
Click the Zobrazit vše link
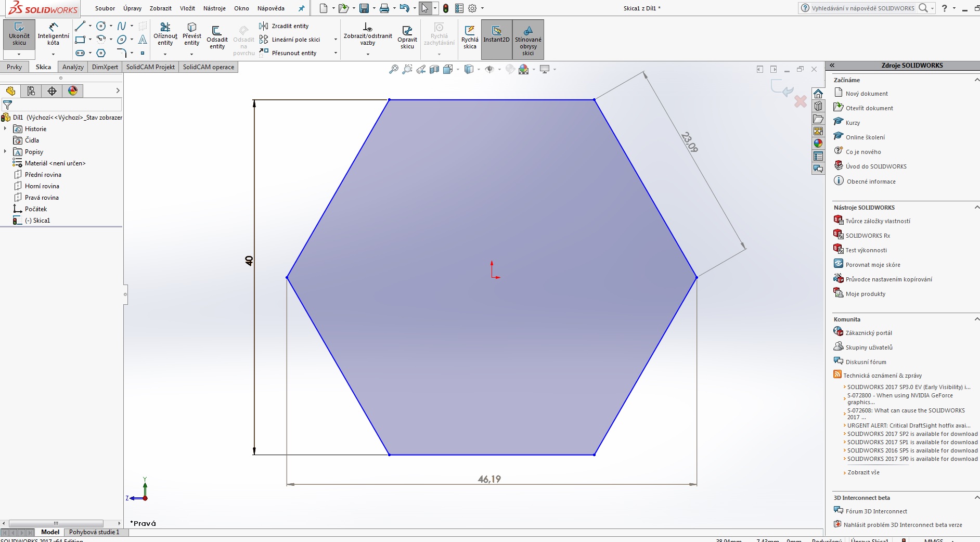(x=863, y=472)
